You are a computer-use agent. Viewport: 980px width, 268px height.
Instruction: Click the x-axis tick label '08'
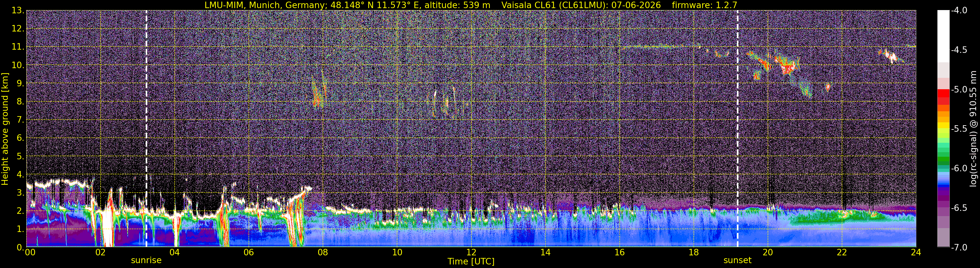(x=323, y=252)
